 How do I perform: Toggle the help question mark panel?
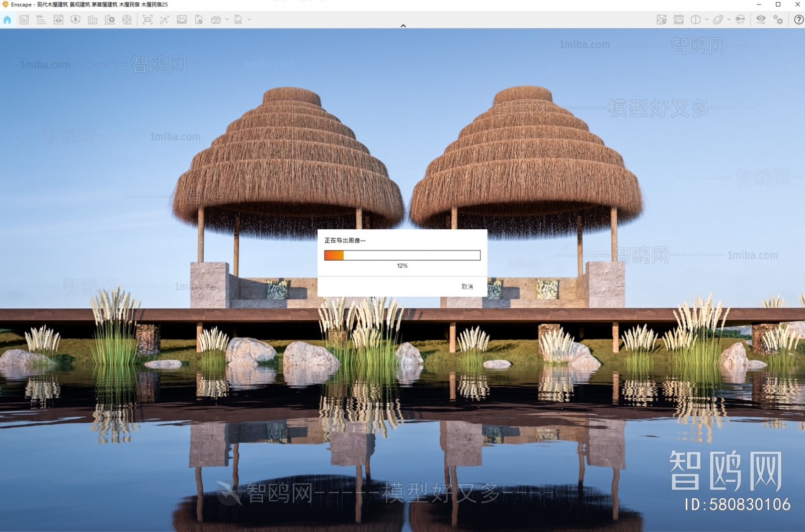[x=798, y=20]
